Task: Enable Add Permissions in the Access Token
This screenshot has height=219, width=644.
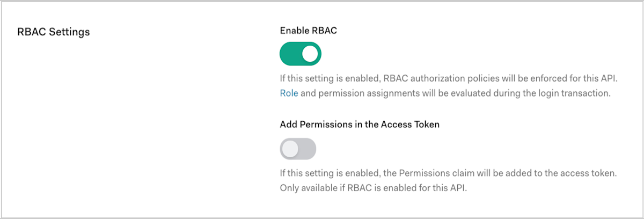Action: click(298, 149)
